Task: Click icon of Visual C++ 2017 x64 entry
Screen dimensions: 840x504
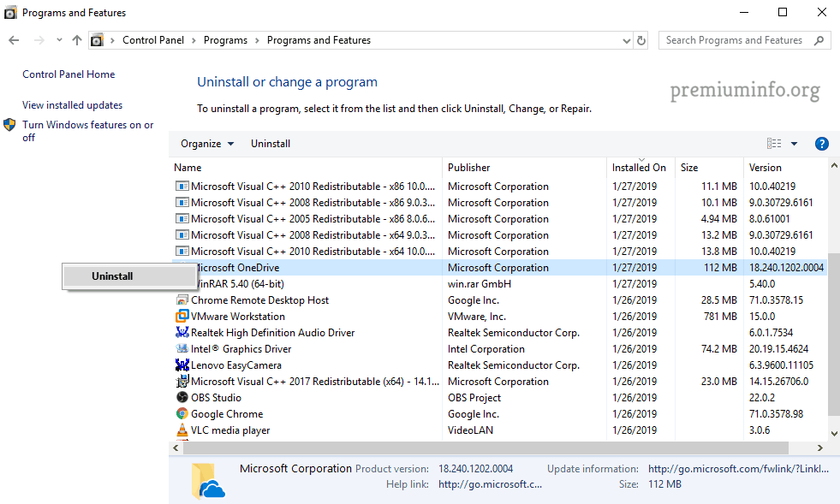Action: click(182, 382)
